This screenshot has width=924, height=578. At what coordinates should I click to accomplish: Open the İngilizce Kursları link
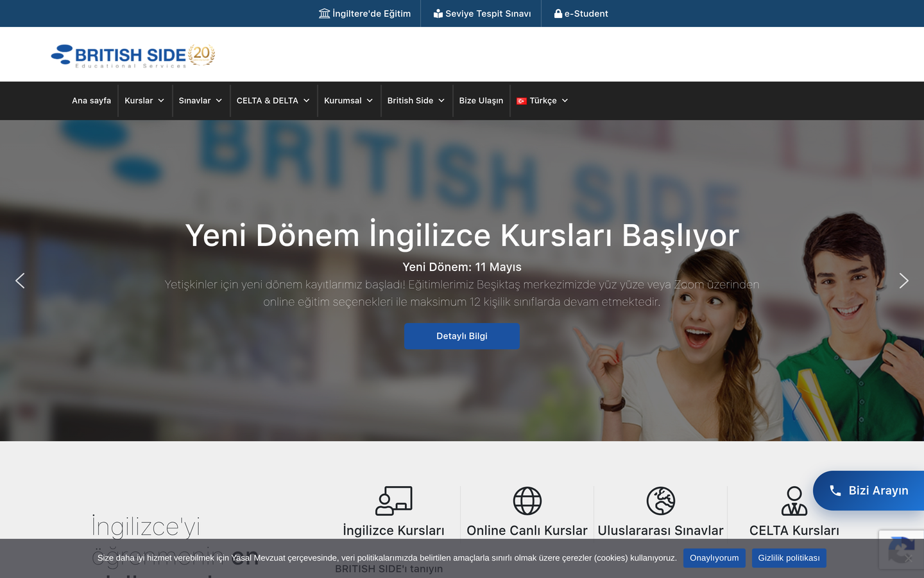coord(393,530)
